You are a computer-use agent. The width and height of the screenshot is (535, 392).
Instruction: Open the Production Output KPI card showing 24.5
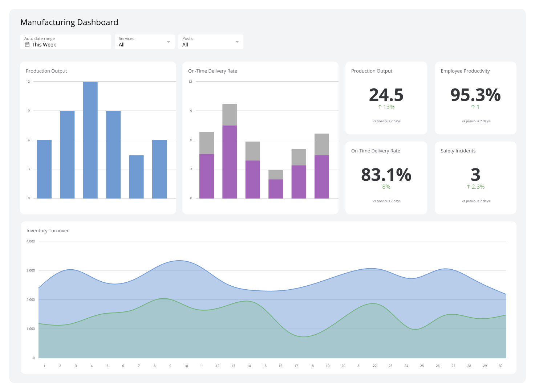click(x=386, y=95)
